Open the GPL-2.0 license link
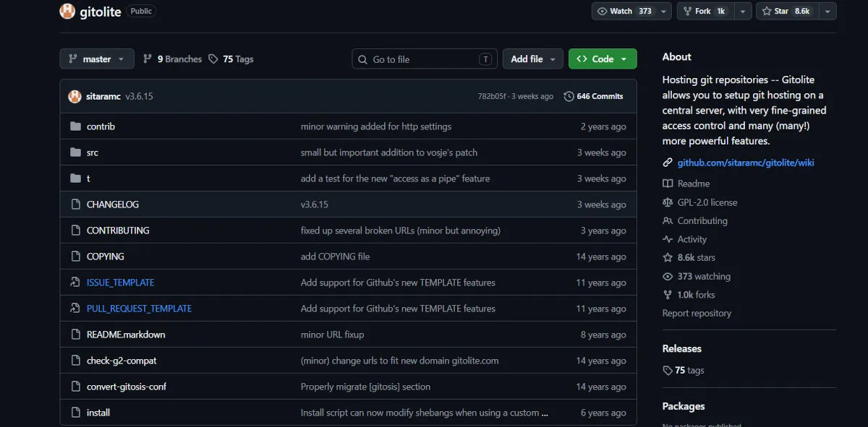The height and width of the screenshot is (427, 868). coord(707,202)
